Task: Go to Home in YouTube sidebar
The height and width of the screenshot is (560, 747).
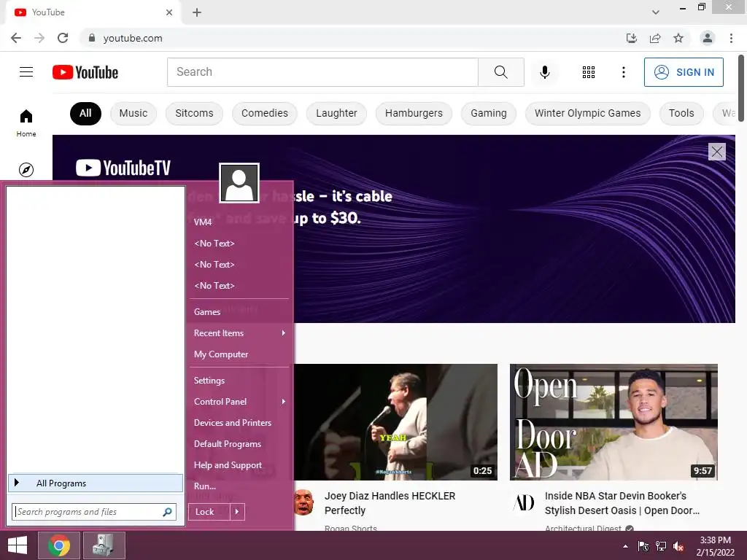Action: tap(26, 122)
